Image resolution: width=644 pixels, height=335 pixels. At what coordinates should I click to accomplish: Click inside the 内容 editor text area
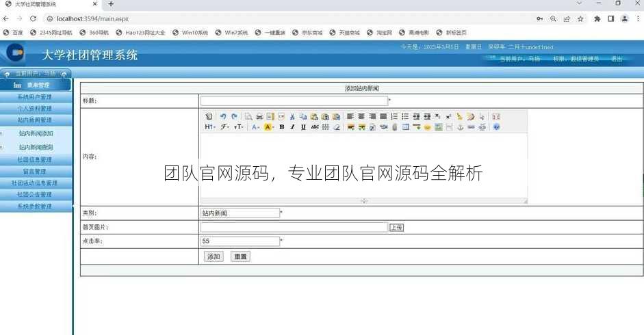click(364, 165)
